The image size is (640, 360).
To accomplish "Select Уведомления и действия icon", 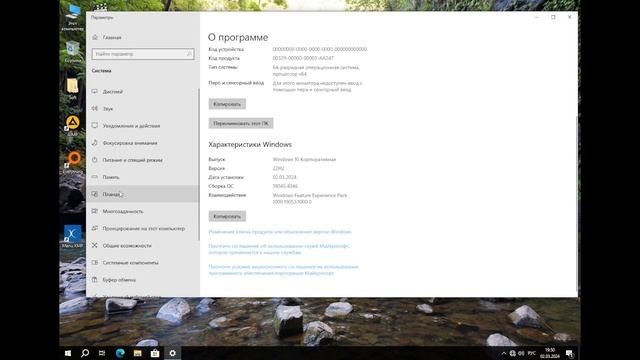I will (95, 126).
